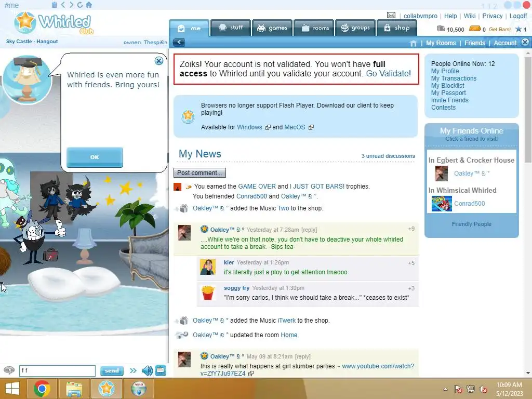Open 3 unread discussions link
This screenshot has height=399, width=532.
(388, 156)
